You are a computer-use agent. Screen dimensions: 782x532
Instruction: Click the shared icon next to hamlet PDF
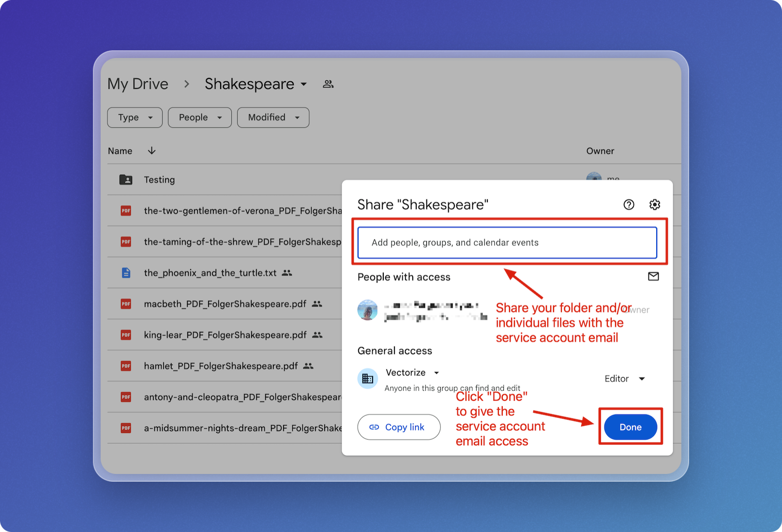click(308, 366)
